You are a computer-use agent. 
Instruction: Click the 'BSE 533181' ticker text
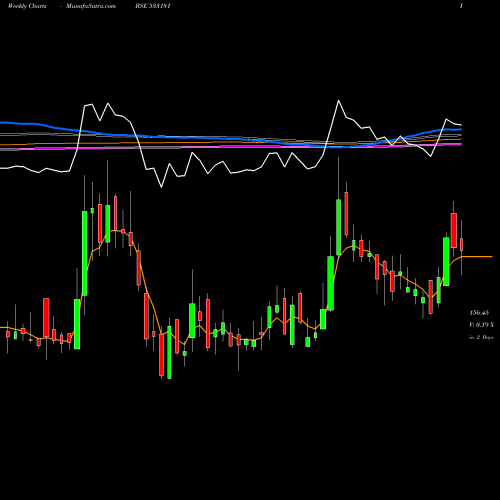pos(153,6)
